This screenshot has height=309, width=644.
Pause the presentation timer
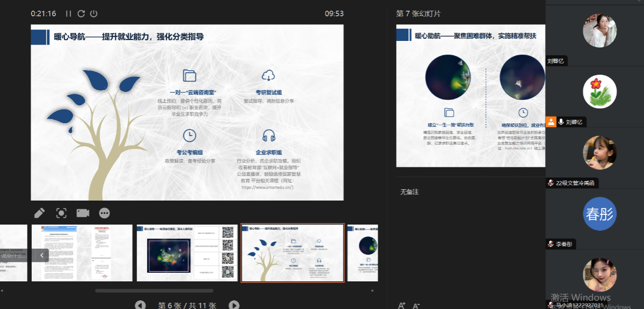pyautogui.click(x=68, y=14)
